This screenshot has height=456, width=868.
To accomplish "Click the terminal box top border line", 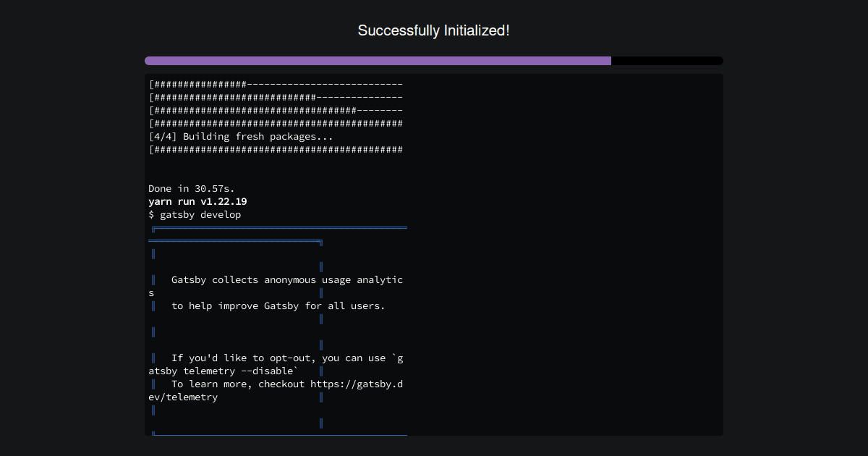I will pyautogui.click(x=278, y=227).
